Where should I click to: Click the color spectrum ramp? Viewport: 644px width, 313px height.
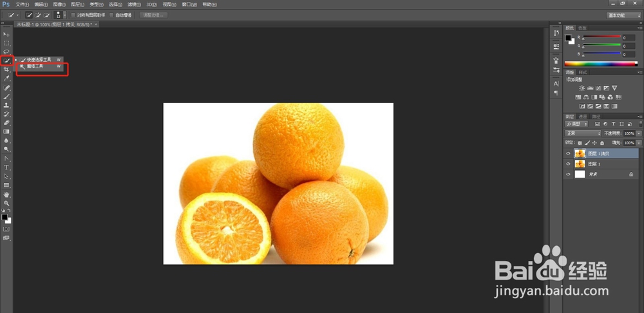coord(601,64)
